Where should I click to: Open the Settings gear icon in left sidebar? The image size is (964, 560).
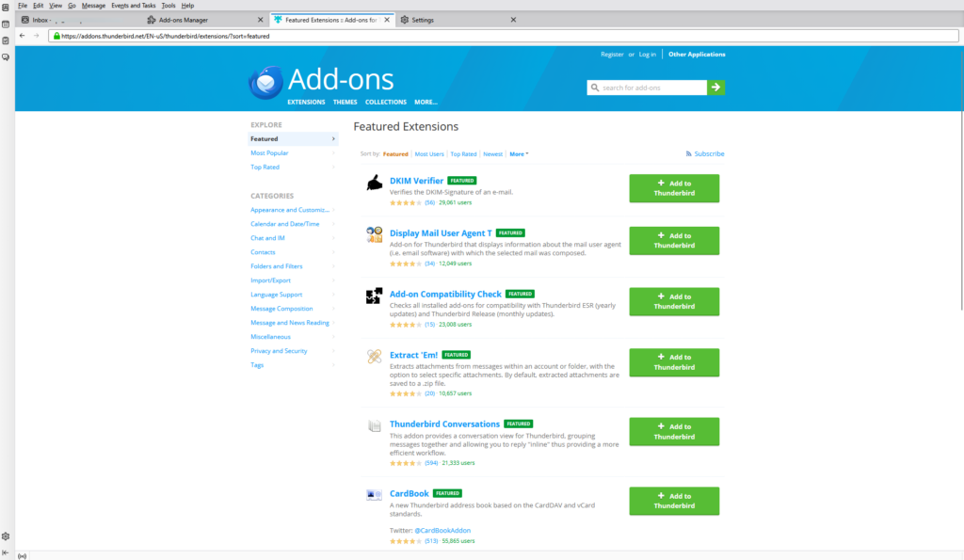coord(6,536)
